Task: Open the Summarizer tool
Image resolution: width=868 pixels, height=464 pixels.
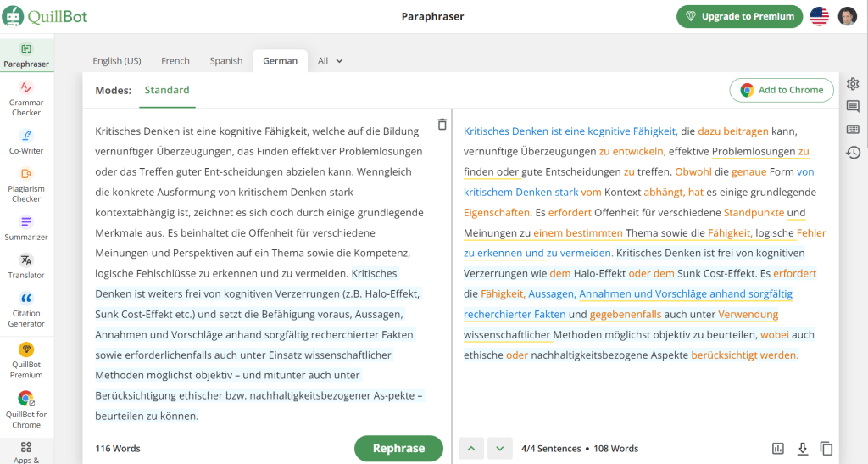Action: (26, 228)
